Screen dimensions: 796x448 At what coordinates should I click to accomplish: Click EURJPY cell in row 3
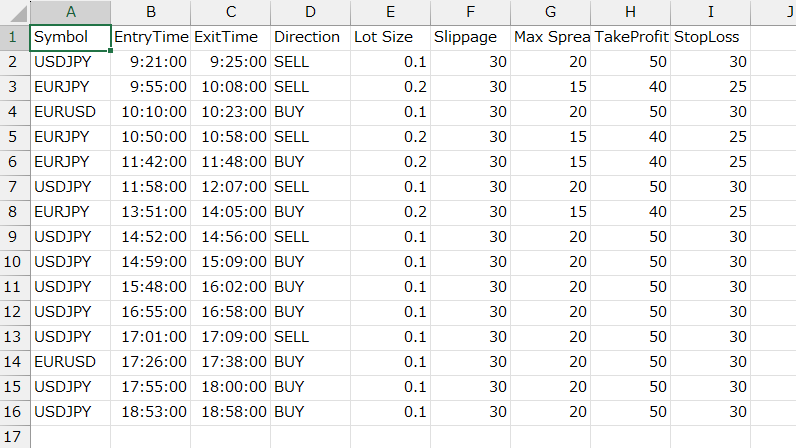(x=70, y=86)
